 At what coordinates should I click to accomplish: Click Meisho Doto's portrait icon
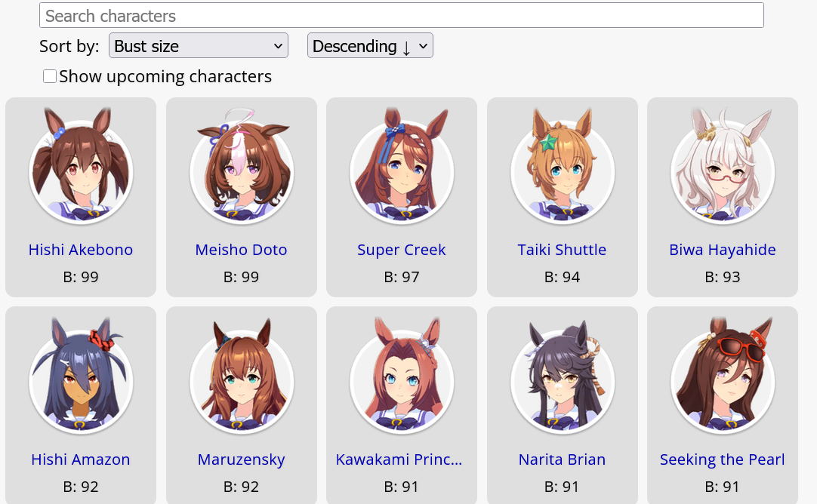[x=241, y=165]
